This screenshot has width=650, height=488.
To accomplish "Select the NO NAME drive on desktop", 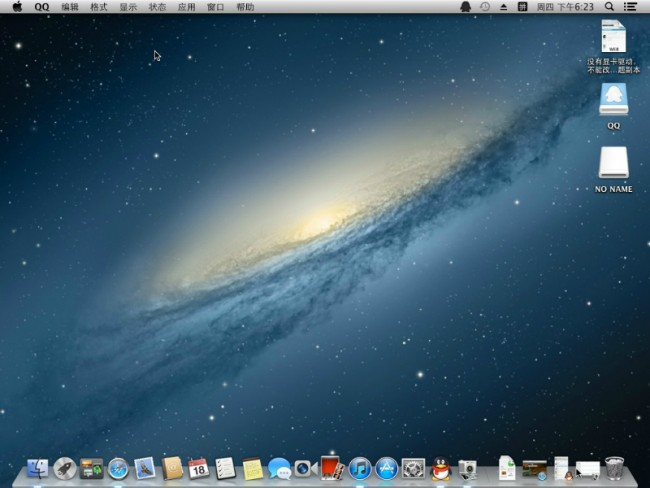I will [613, 164].
